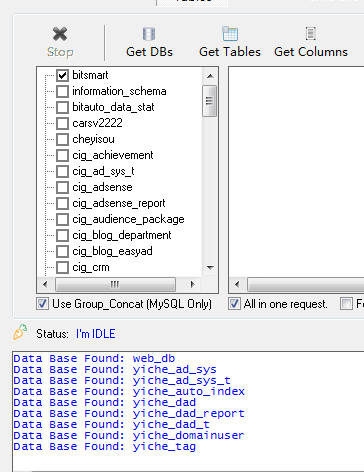Toggle the cut-off checkbox right of All in one request
Image resolution: width=364 pixels, height=472 pixels.
click(x=346, y=304)
